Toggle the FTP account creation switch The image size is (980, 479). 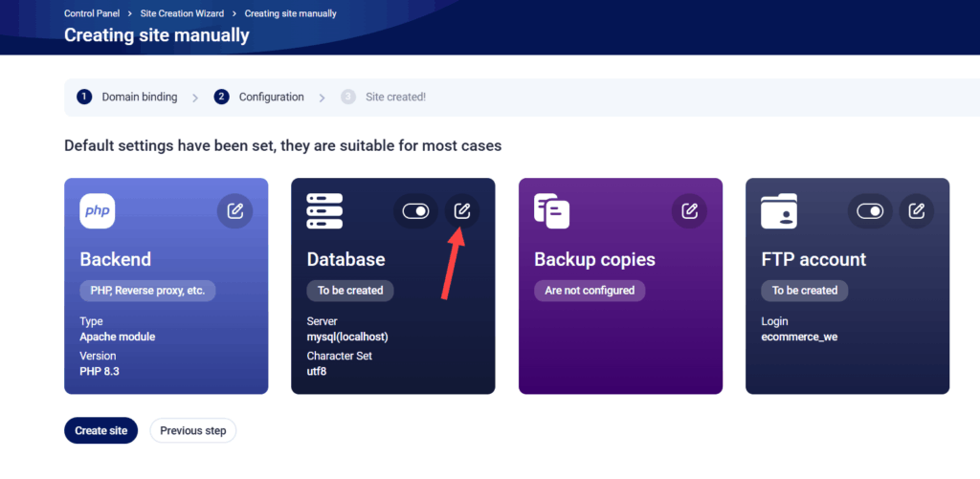(870, 211)
